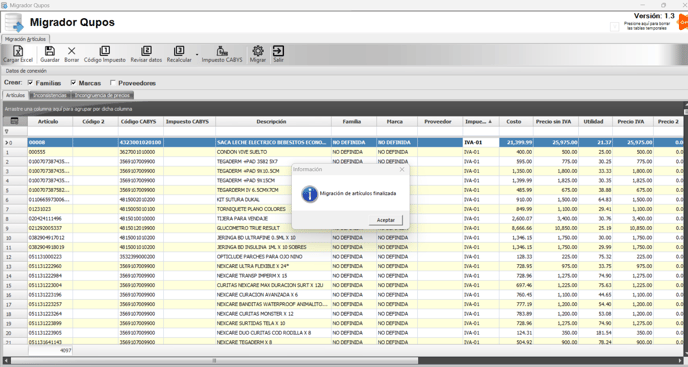Click the 4097 record count footer

tap(50, 350)
